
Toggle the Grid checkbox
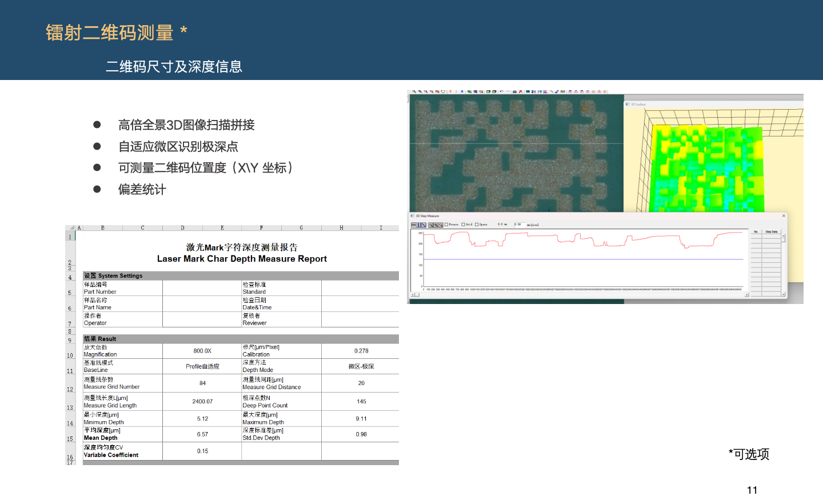pyautogui.click(x=464, y=225)
